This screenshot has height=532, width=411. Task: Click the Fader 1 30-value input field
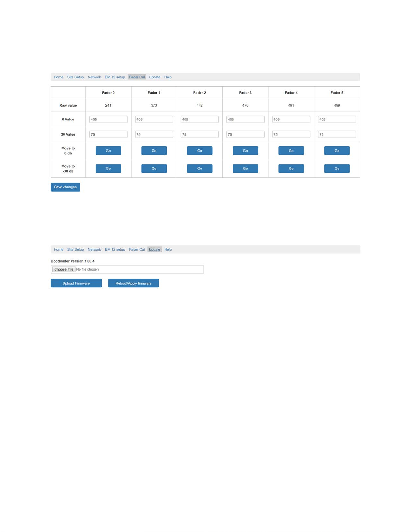click(154, 134)
